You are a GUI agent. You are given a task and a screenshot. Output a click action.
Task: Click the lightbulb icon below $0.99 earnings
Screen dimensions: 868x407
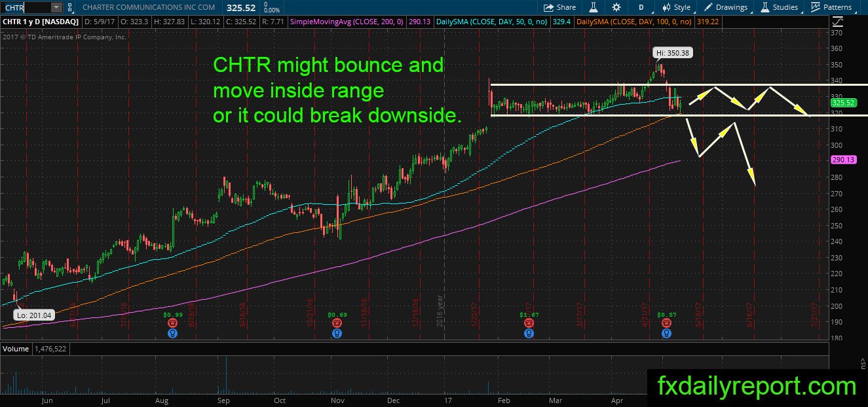pyautogui.click(x=172, y=333)
